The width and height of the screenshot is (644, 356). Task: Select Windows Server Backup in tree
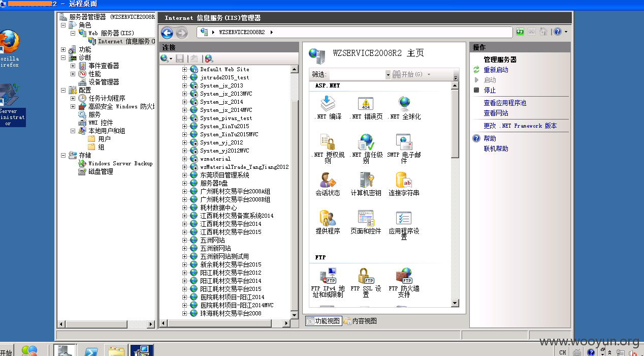pos(120,163)
